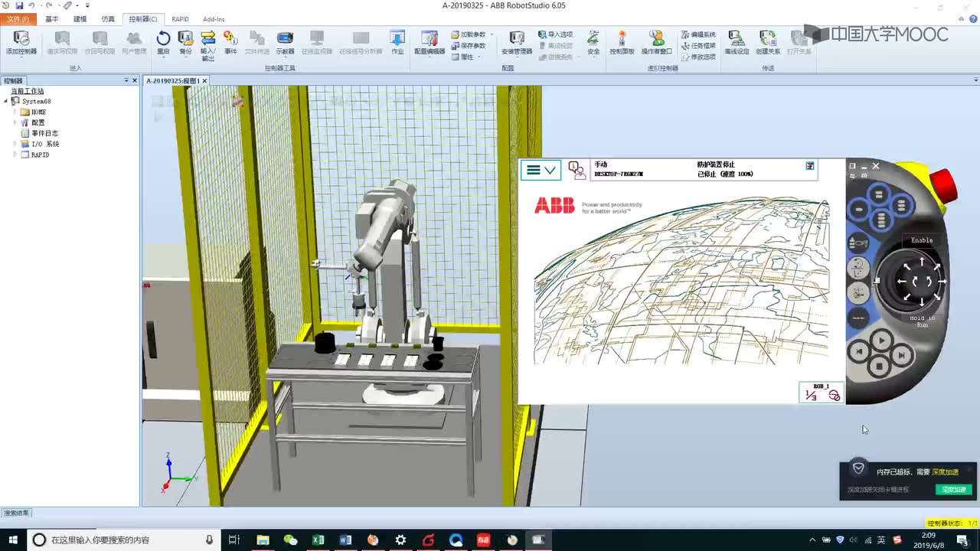Expand the HOME folder node
Viewport: 980px width, 551px height.
[x=15, y=112]
